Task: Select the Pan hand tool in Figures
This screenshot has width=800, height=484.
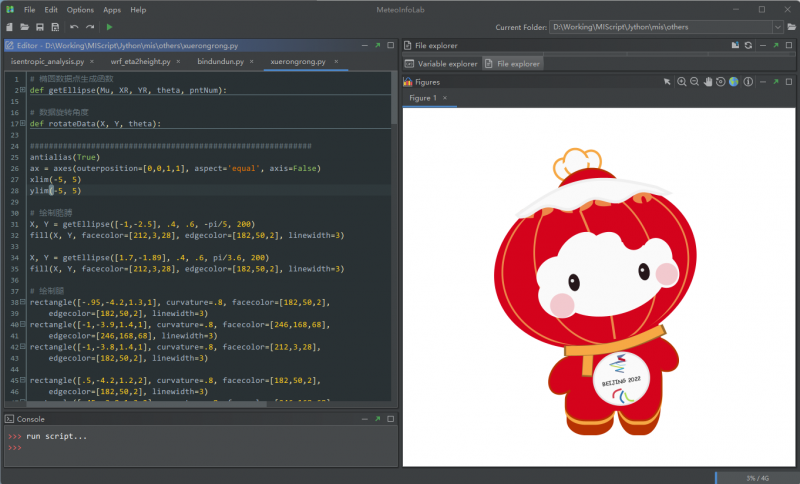Action: click(x=707, y=82)
